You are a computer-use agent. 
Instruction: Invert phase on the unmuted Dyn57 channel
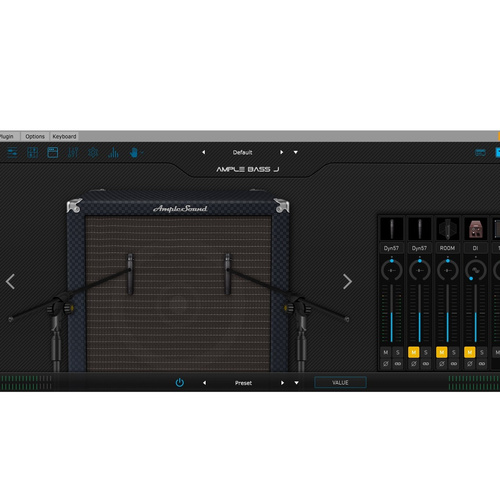click(x=386, y=364)
